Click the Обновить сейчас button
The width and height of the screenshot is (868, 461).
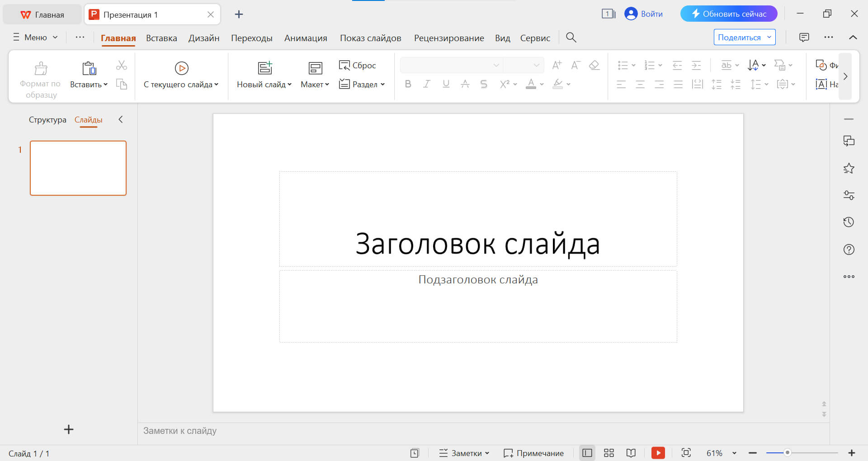(x=728, y=14)
